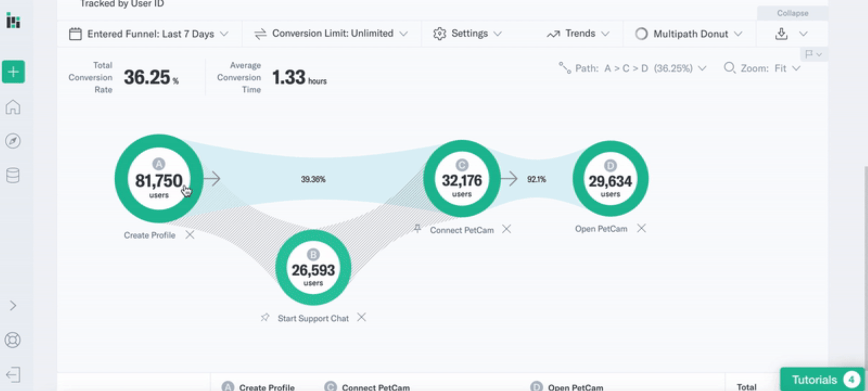Open the database data icon

13,175
